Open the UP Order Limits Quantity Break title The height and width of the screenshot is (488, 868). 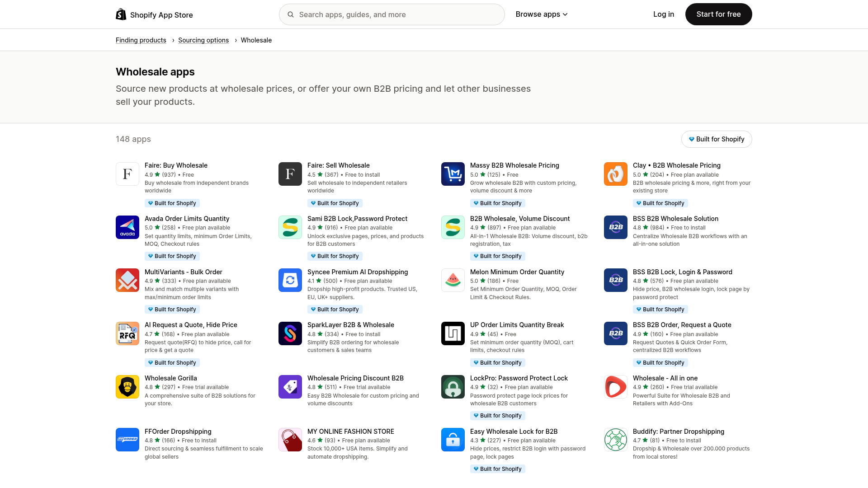517,325
